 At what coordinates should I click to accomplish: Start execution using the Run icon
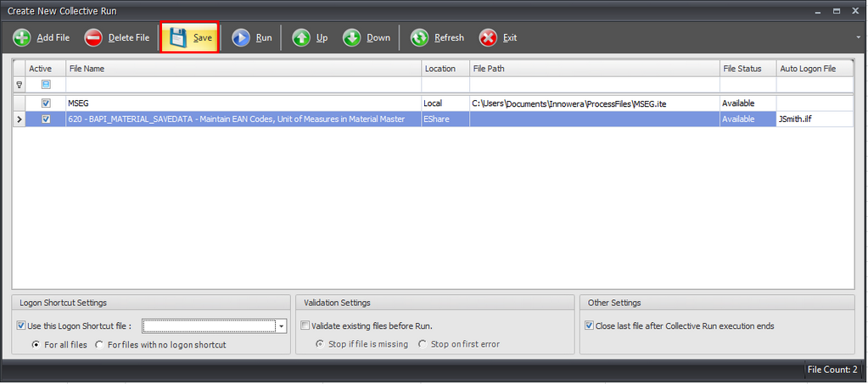pyautogui.click(x=241, y=38)
